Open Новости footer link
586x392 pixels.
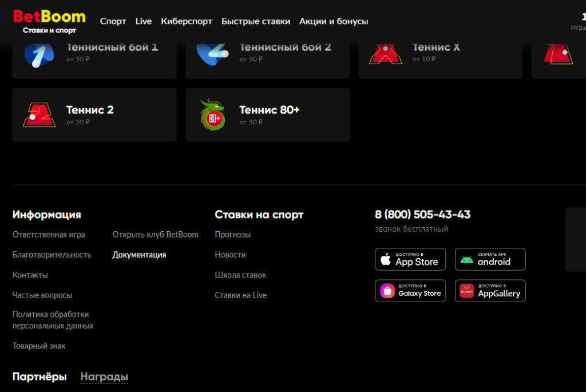(x=230, y=255)
